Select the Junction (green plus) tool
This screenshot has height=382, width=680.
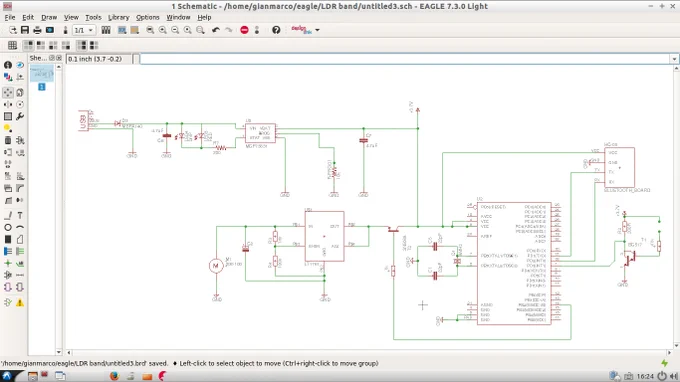8,263
